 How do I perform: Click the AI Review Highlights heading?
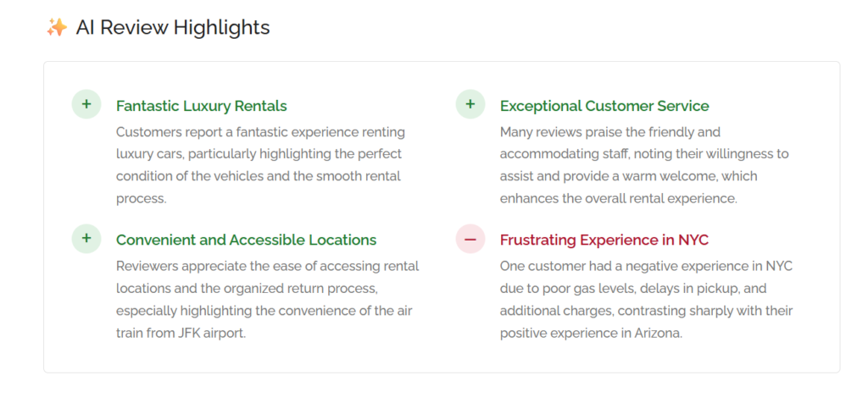(x=173, y=28)
